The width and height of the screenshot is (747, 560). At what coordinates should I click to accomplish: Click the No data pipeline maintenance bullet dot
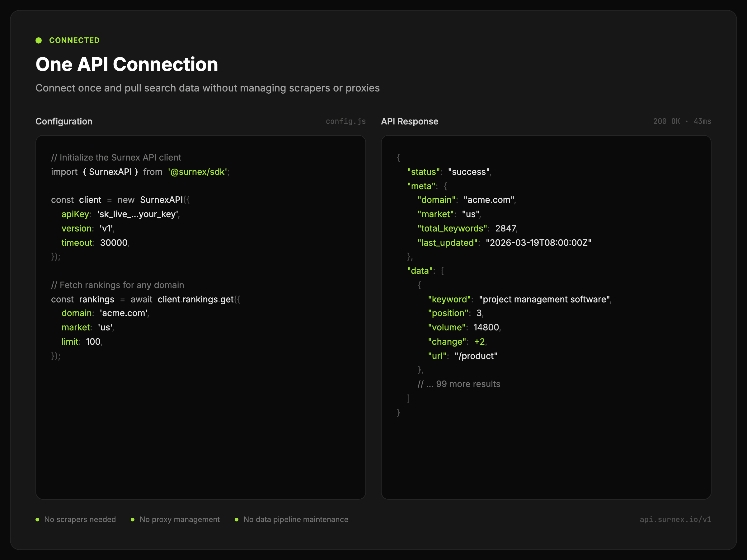point(236,520)
